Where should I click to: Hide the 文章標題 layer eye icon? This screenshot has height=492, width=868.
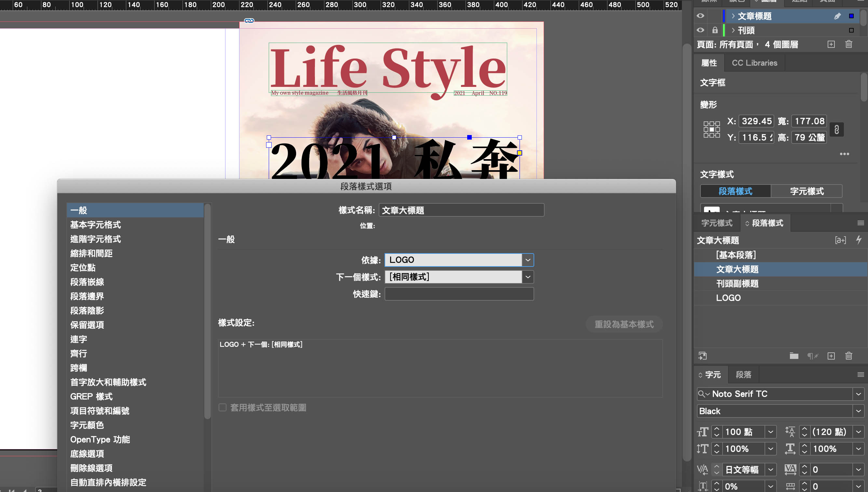[x=700, y=16]
